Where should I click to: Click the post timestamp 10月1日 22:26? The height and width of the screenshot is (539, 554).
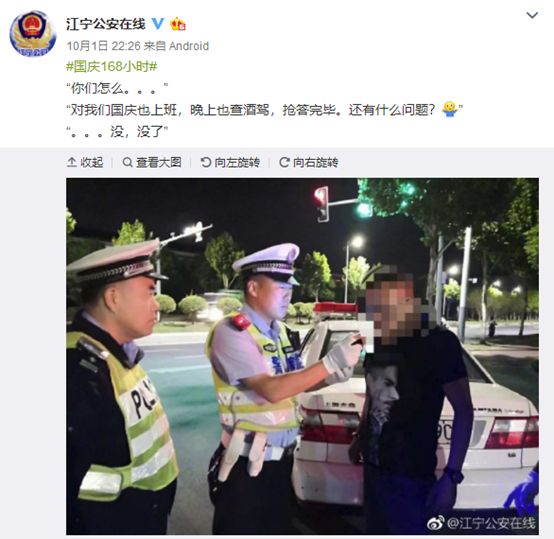point(104,46)
